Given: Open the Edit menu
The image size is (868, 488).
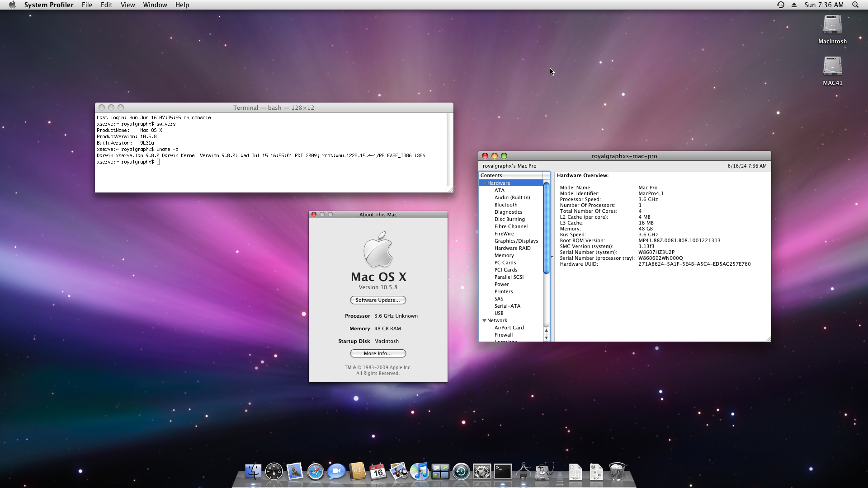Looking at the screenshot, I should pos(106,5).
